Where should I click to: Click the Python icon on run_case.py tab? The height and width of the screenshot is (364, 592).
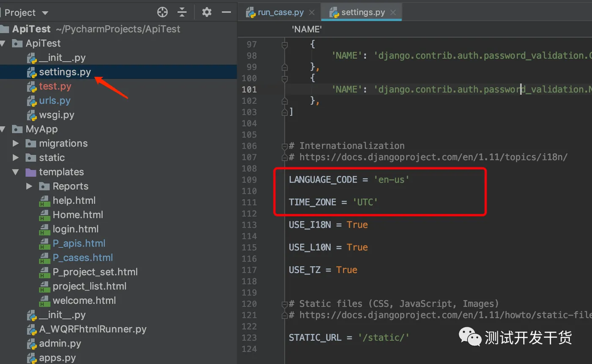pyautogui.click(x=250, y=12)
